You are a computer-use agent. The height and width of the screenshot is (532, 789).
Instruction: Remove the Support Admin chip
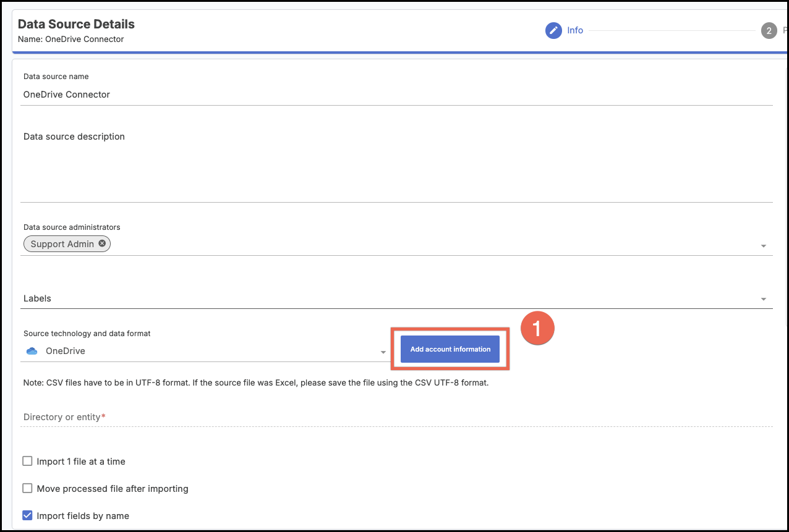click(x=103, y=243)
